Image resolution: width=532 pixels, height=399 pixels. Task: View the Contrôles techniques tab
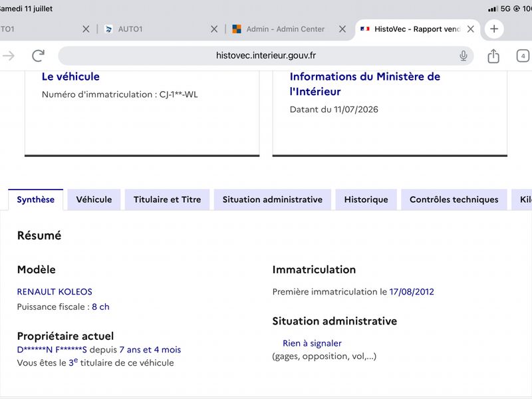[454, 199]
